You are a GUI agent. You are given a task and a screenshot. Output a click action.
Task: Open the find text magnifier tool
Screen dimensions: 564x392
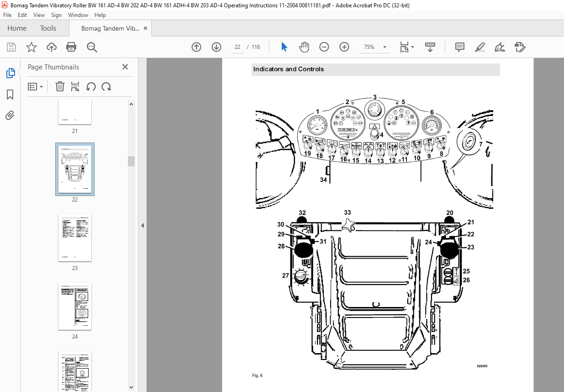click(x=92, y=47)
